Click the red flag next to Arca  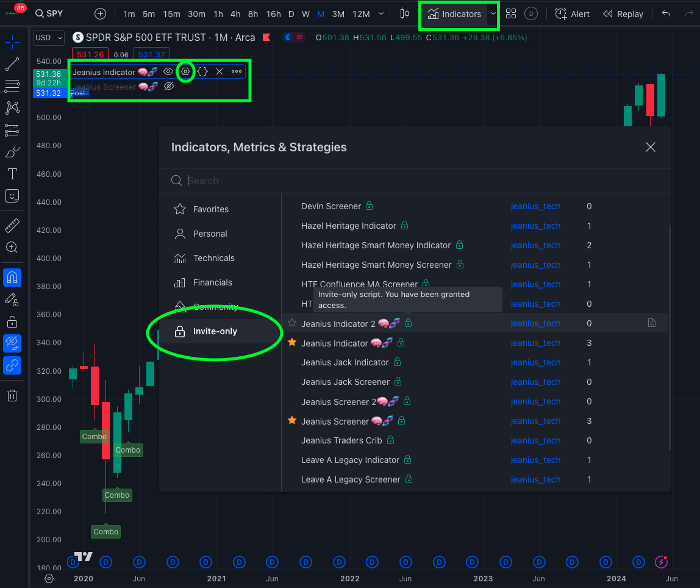266,37
